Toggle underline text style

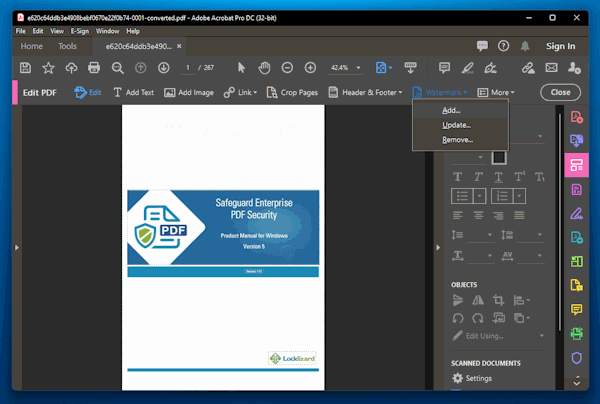point(498,177)
